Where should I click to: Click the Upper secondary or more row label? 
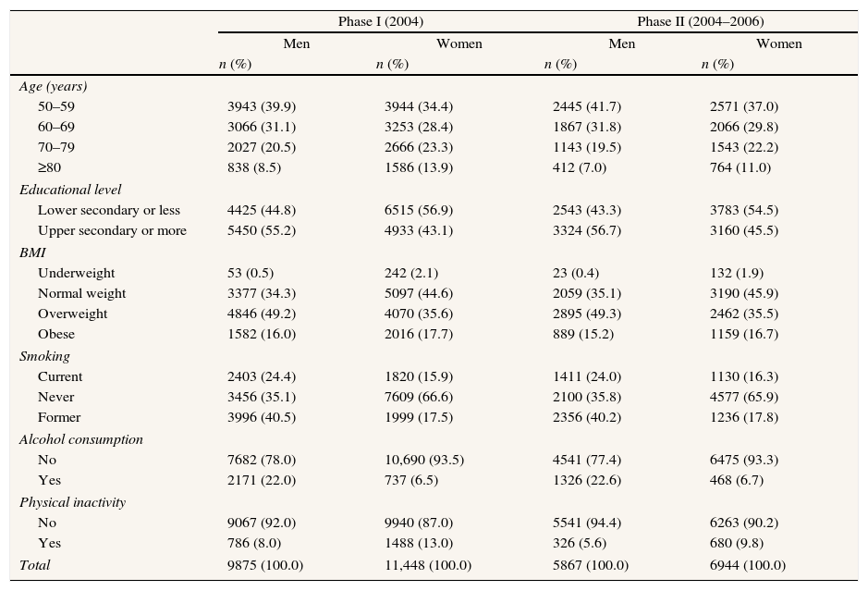(112, 230)
